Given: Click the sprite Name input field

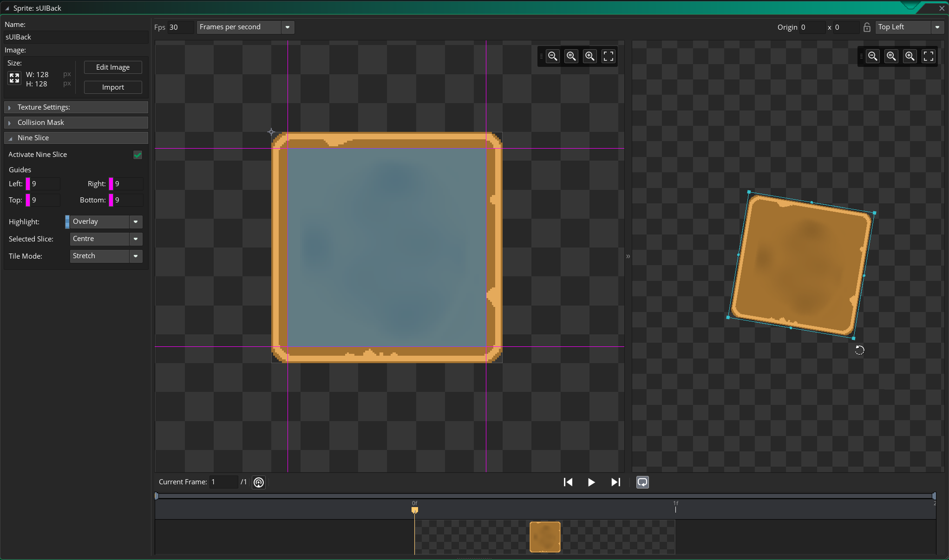Looking at the screenshot, I should 76,37.
